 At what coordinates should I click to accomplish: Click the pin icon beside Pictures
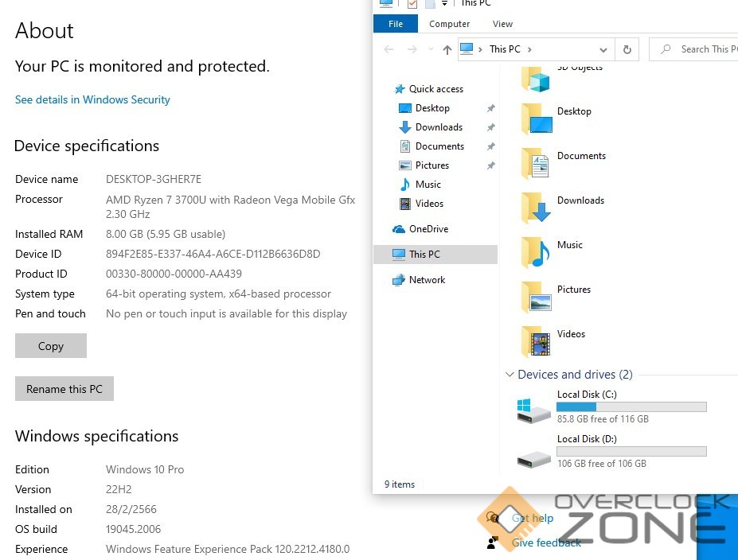491,165
